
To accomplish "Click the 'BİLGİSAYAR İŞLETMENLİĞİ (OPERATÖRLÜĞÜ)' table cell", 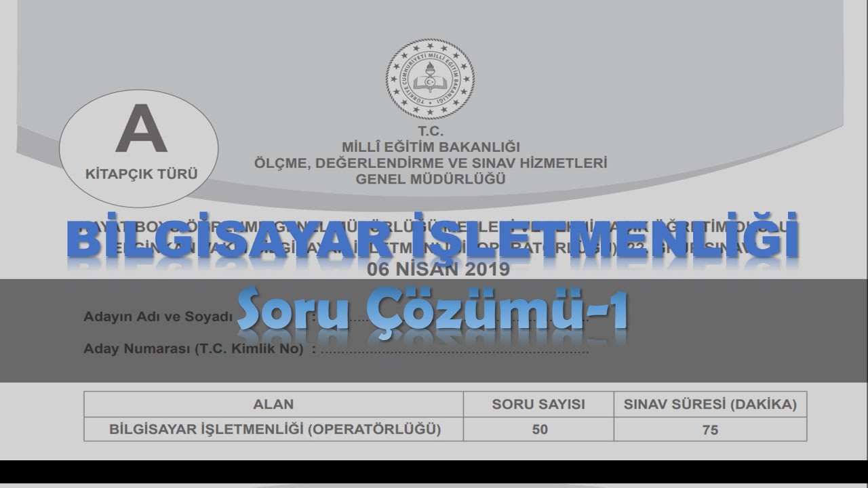I will point(275,430).
